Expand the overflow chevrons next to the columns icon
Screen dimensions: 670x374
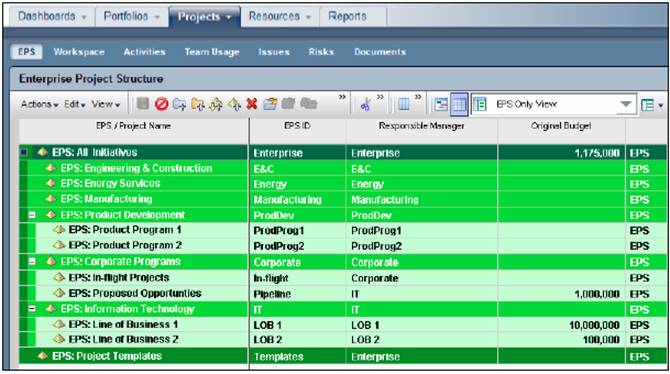click(418, 97)
